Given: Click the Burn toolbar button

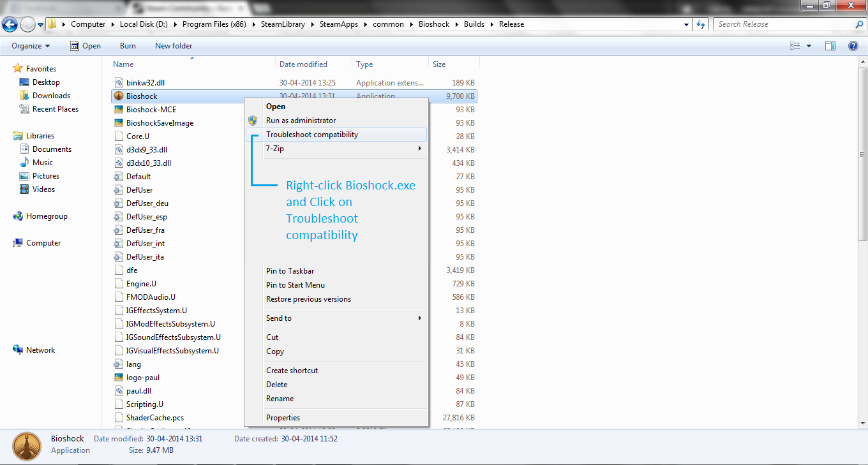Looking at the screenshot, I should click(128, 46).
